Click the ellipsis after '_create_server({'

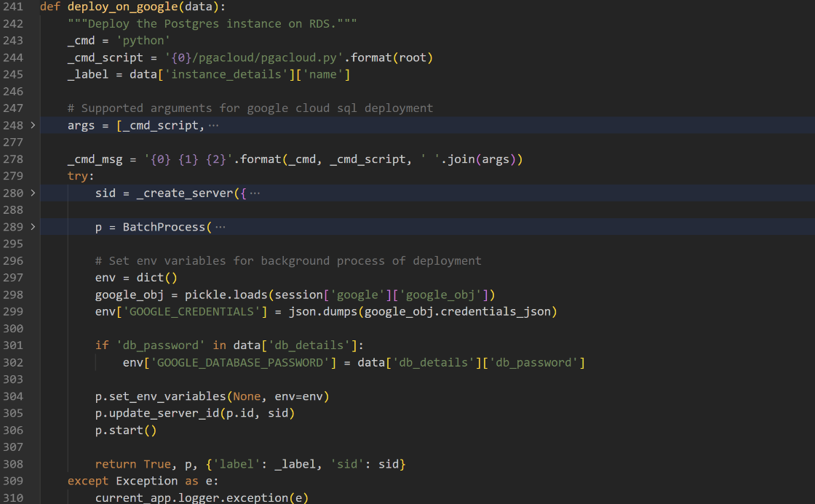tap(255, 193)
